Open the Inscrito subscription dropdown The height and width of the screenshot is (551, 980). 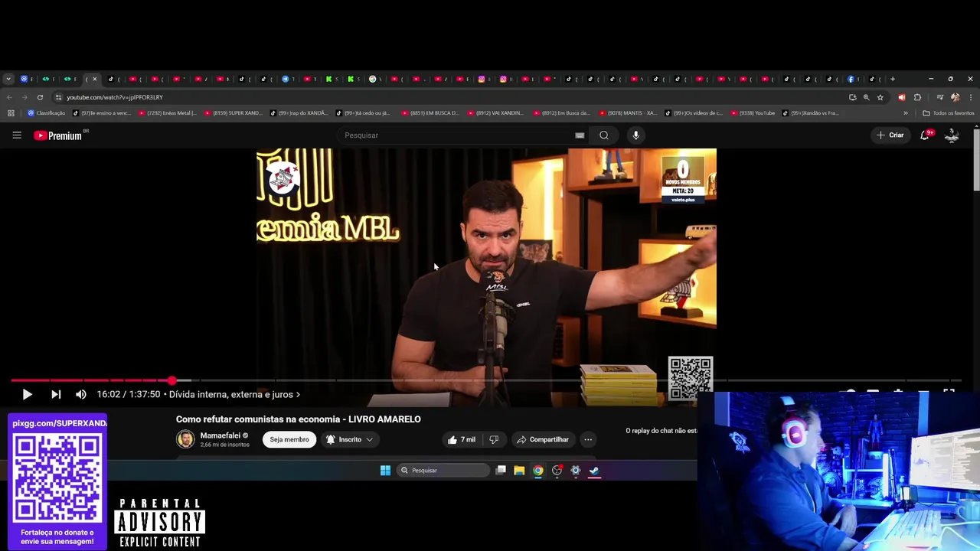click(x=350, y=439)
